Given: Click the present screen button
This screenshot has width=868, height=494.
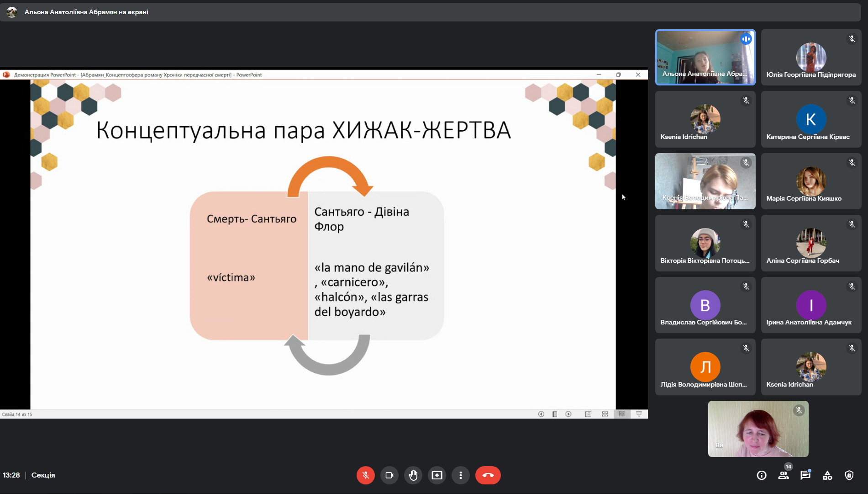Looking at the screenshot, I should pyautogui.click(x=437, y=475).
